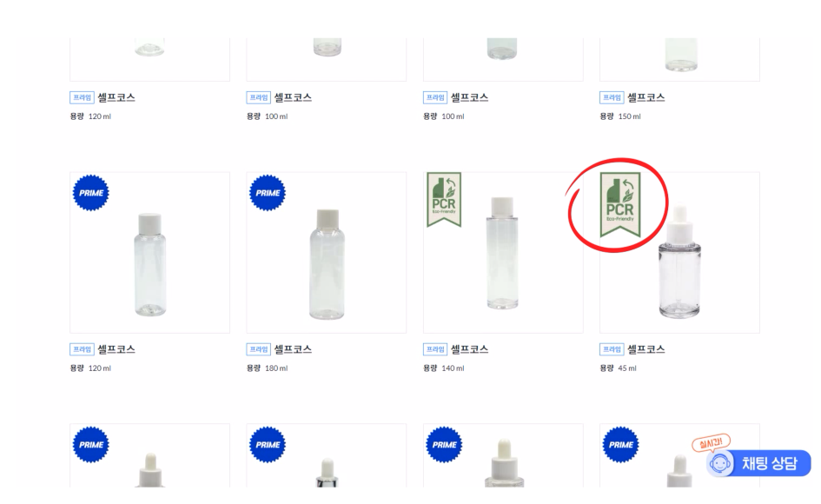Click the PRIME badge on the second bottom-row product

point(268,445)
